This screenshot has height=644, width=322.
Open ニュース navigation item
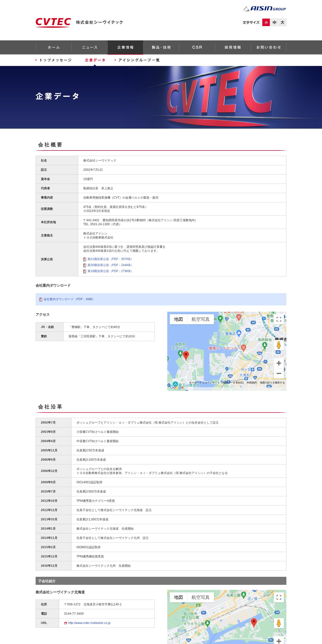[90, 47]
